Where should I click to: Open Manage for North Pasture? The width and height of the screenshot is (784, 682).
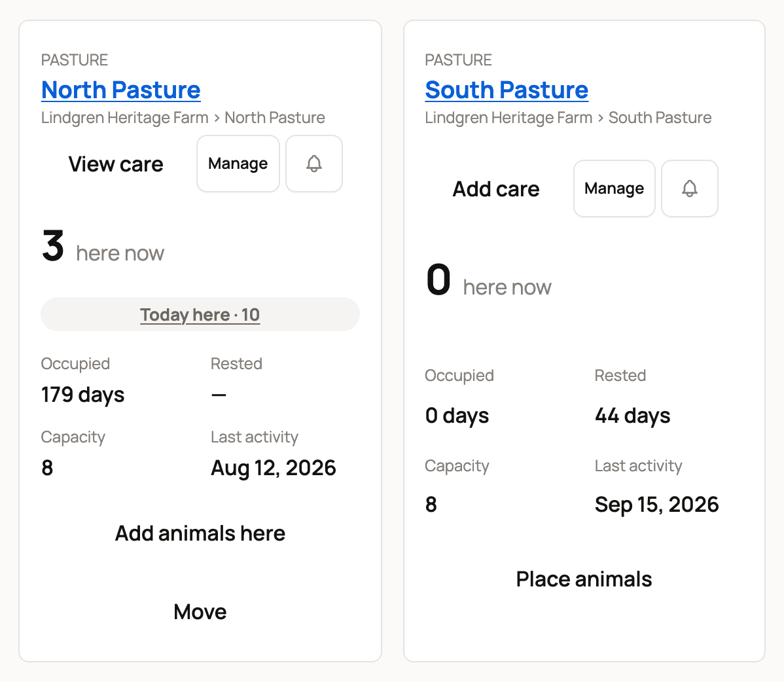[238, 164]
